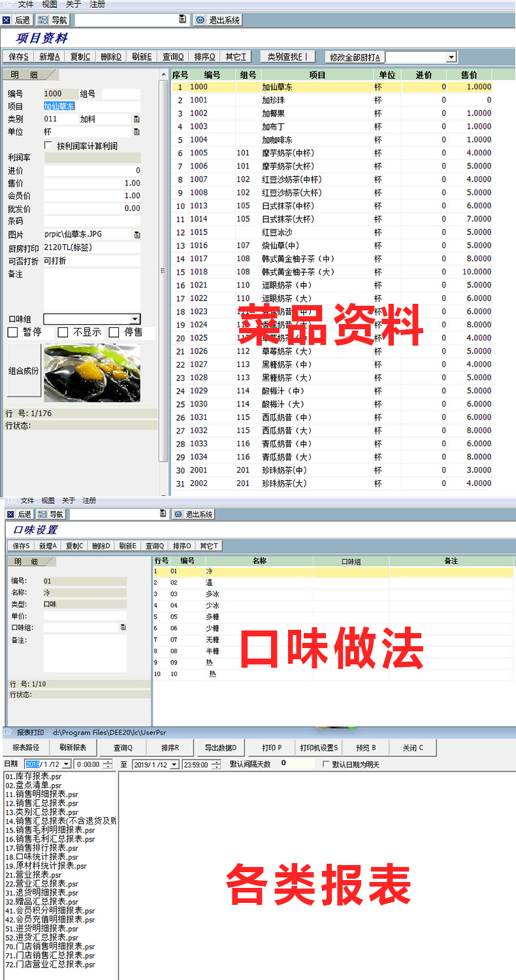Click lookup icon in 项目资料 navigation box
The height and width of the screenshot is (980, 516).
(182, 20)
